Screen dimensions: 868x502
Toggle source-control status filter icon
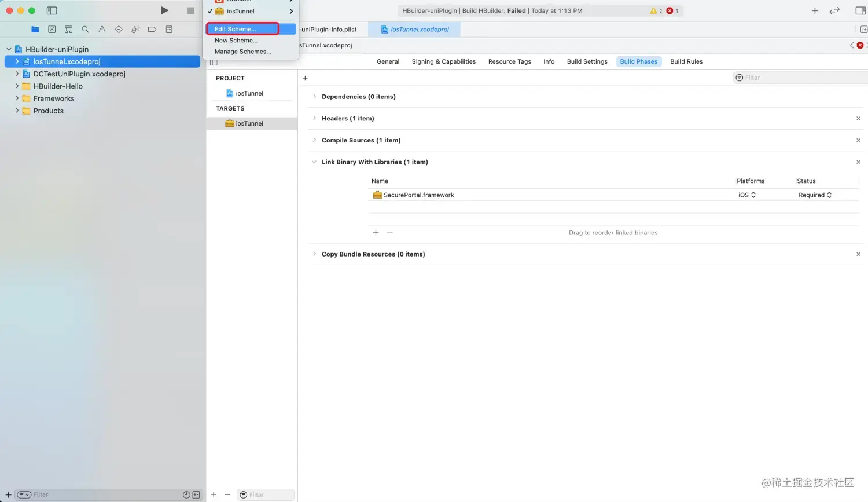[x=196, y=494]
